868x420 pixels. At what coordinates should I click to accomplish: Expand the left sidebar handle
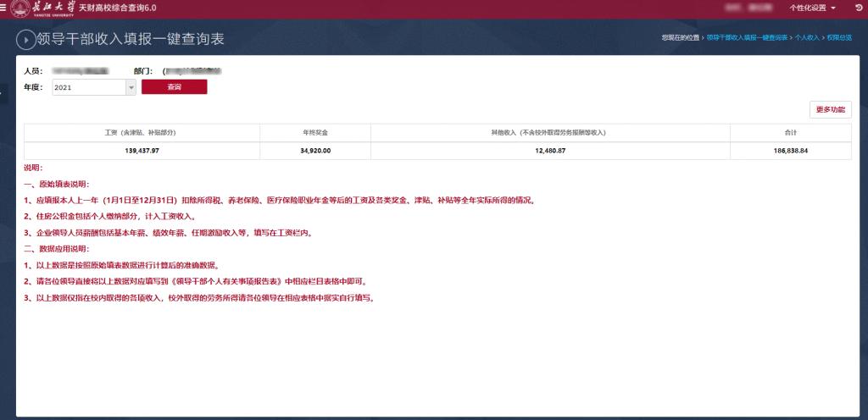tap(3, 92)
